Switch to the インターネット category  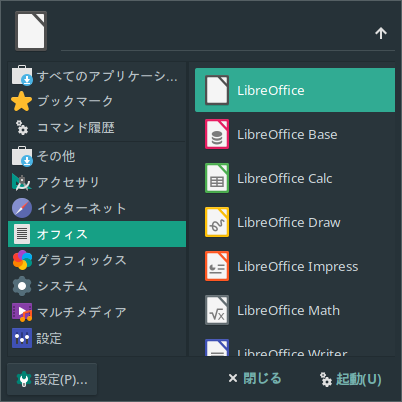97,208
